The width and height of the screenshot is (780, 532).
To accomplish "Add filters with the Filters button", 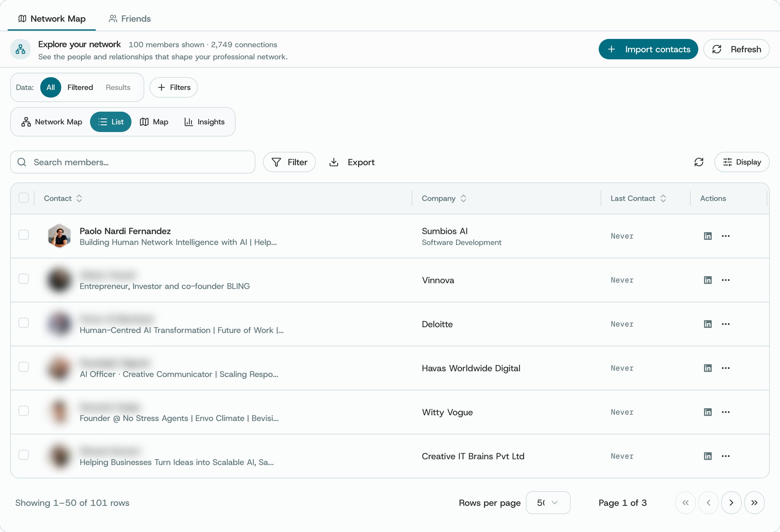I will click(174, 87).
